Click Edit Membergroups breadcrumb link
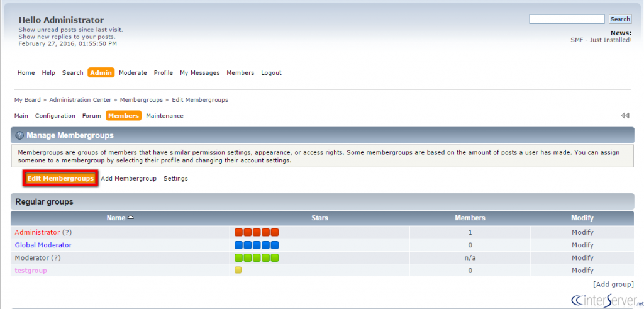644x309 pixels. coord(200,100)
